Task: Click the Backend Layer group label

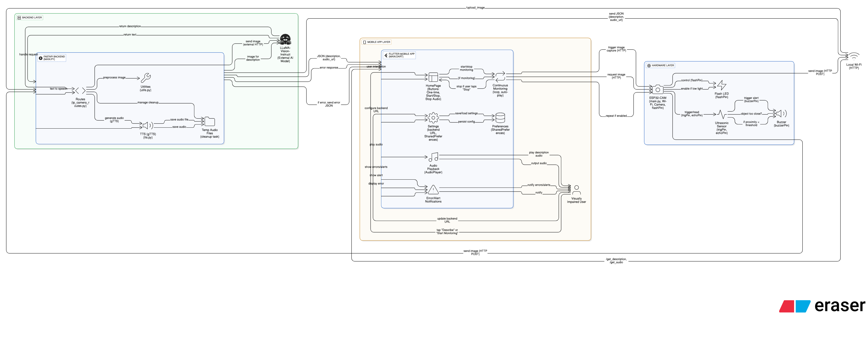Action: tap(29, 18)
